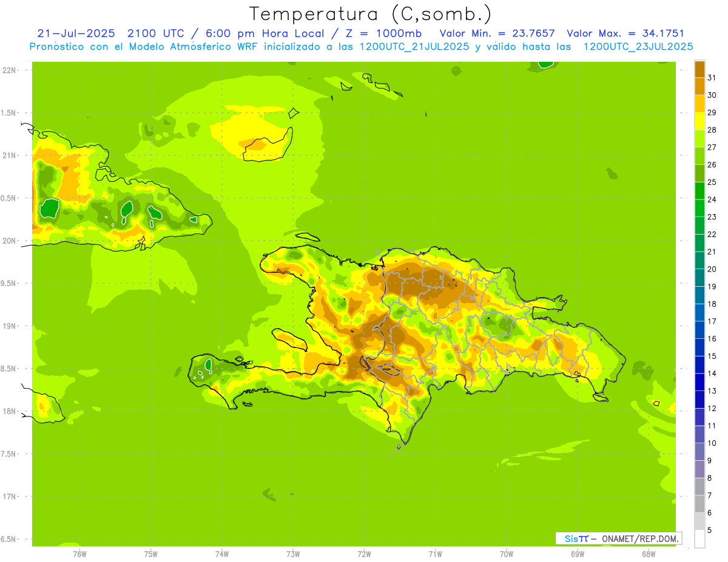This screenshot has width=728, height=562.
Task: Click the '73W' longitude label
Action: [x=293, y=554]
